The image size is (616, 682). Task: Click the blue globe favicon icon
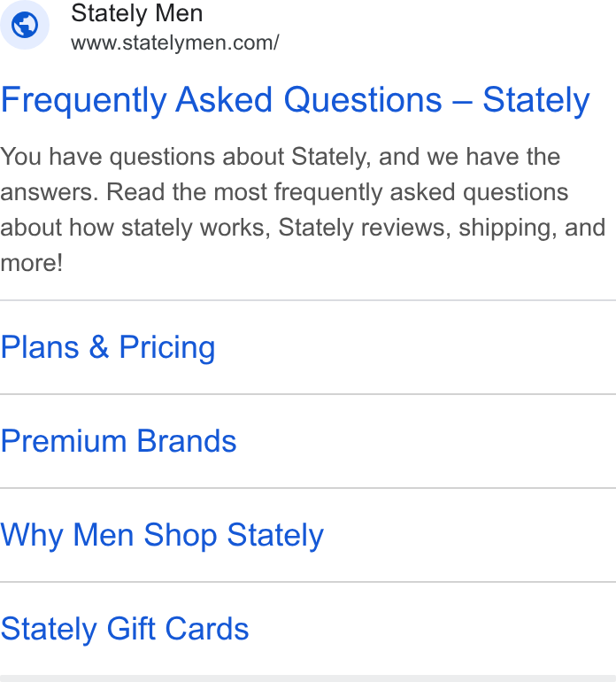(x=25, y=25)
